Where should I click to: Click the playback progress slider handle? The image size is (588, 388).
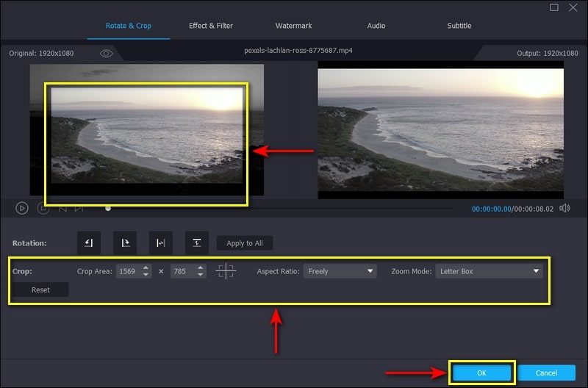click(108, 208)
